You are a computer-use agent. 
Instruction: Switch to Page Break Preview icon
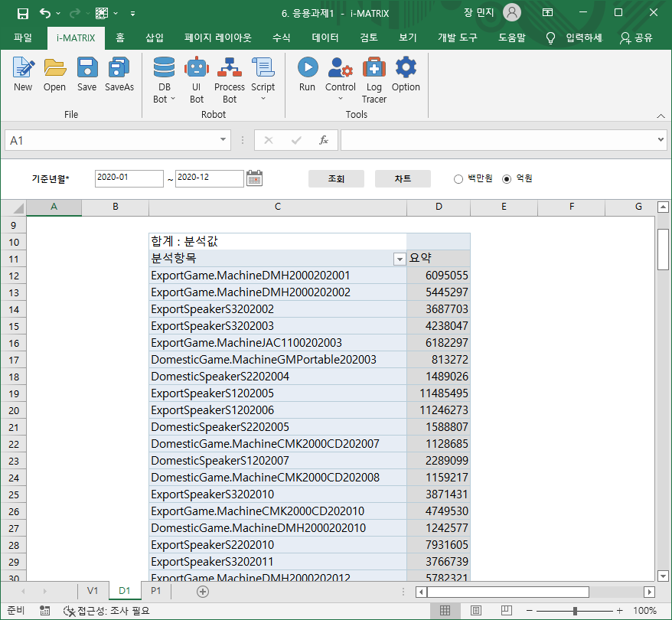pyautogui.click(x=506, y=611)
